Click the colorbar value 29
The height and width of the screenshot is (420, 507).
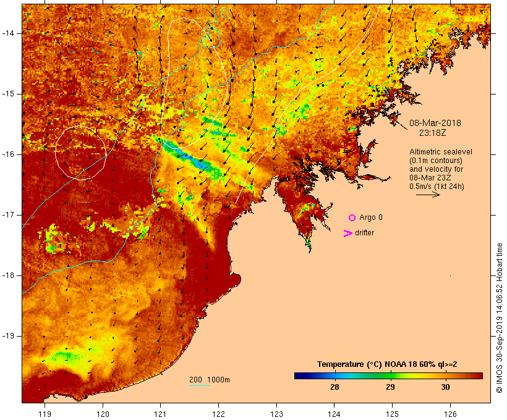pos(390,387)
